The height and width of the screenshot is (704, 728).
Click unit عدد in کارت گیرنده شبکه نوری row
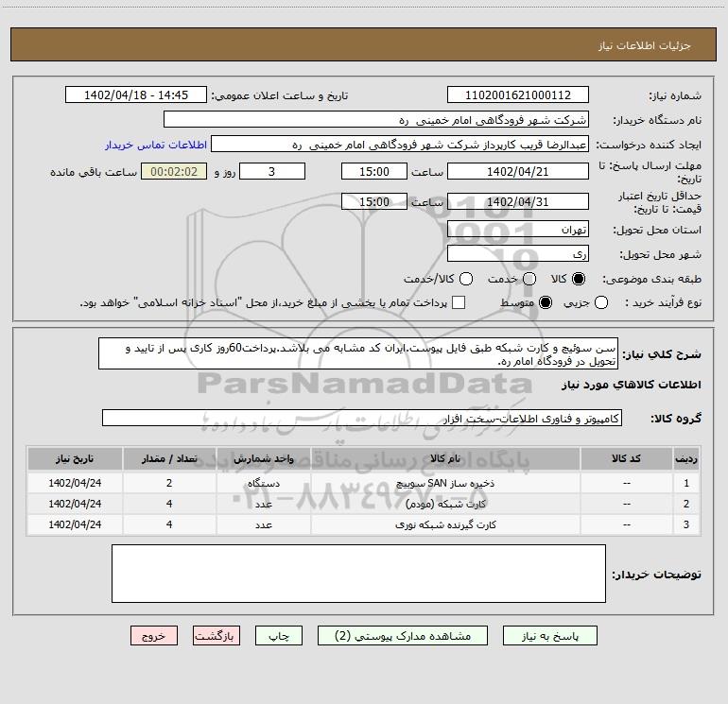click(x=263, y=524)
